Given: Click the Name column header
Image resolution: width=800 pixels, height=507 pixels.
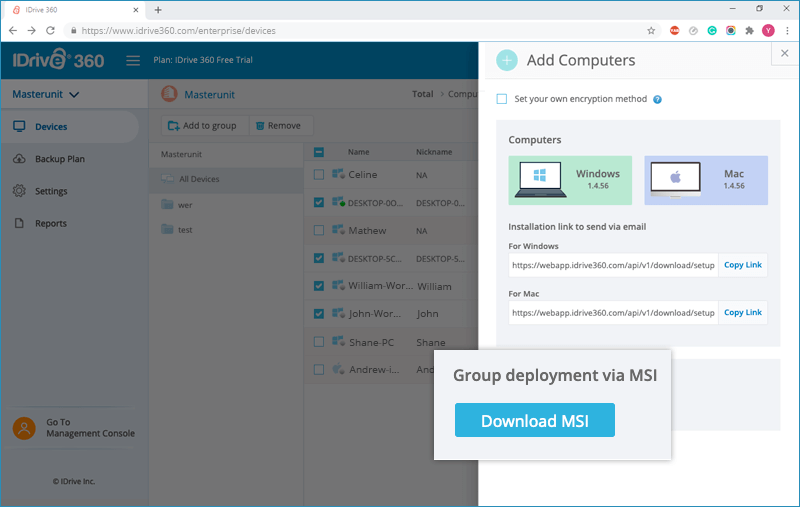Looking at the screenshot, I should tap(359, 152).
